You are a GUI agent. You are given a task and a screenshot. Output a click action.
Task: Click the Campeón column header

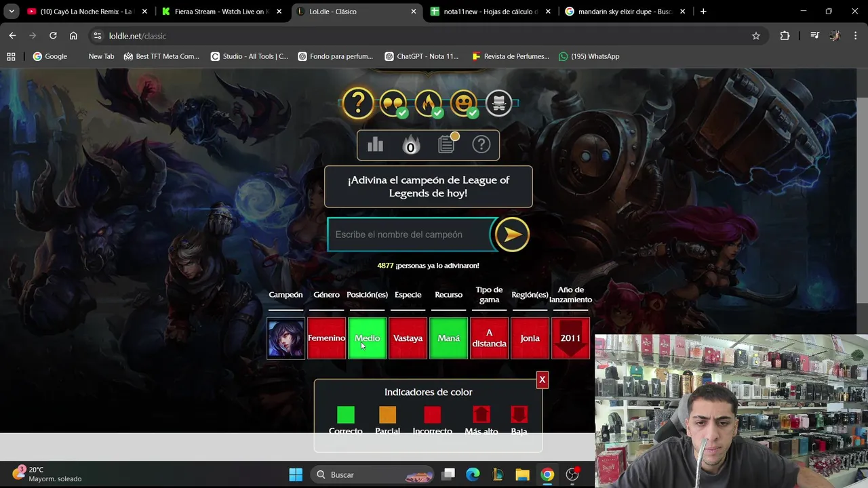[285, 295]
